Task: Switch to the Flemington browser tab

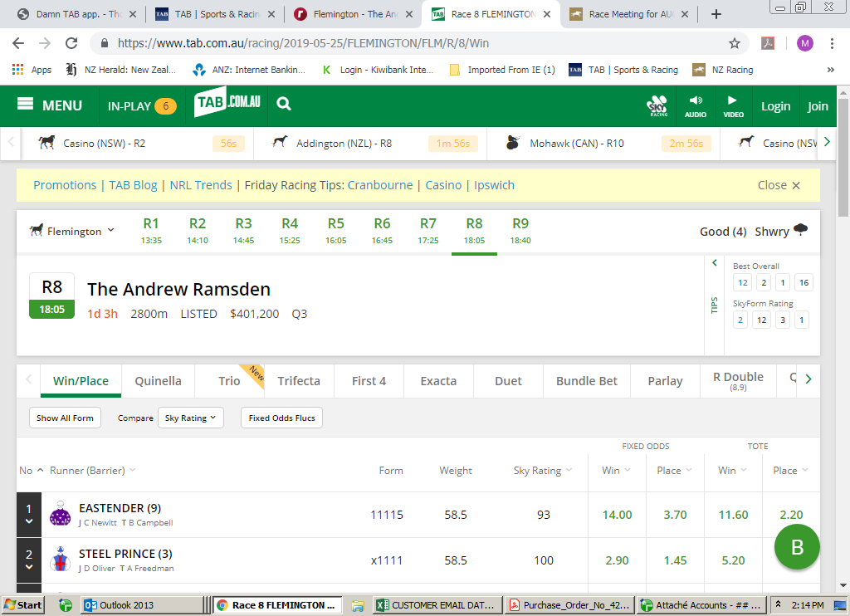Action: [354, 14]
